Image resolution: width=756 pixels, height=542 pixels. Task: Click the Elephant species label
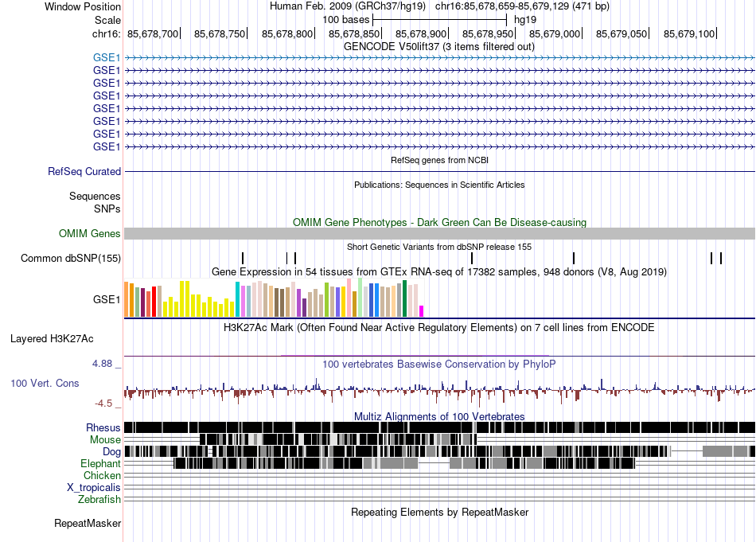coord(100,464)
